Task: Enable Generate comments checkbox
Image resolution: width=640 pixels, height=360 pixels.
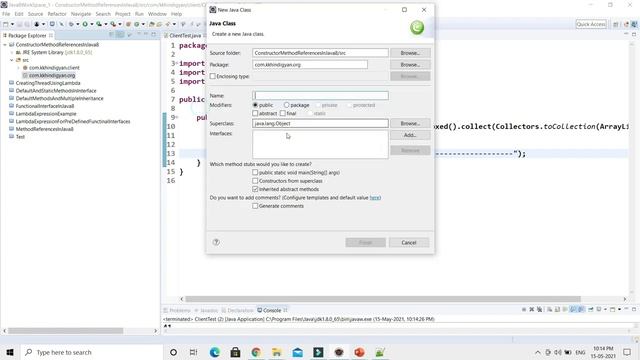Action: coord(255,206)
